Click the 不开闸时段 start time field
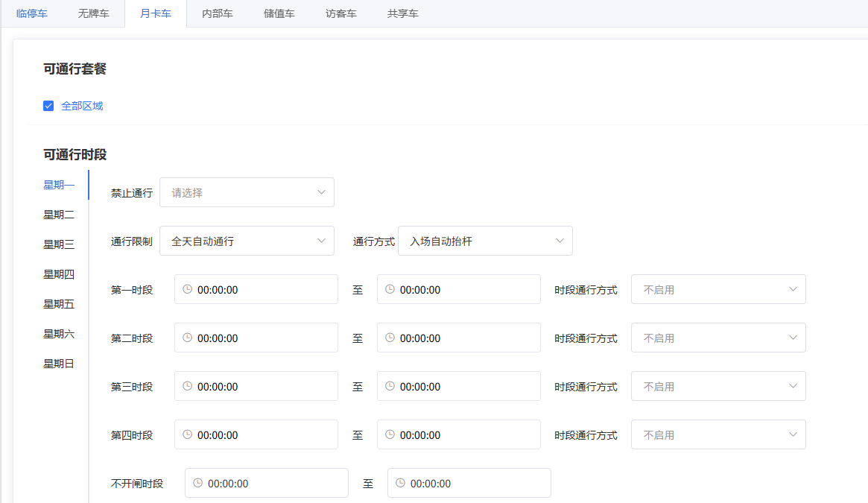The height and width of the screenshot is (503, 868). pyautogui.click(x=266, y=483)
